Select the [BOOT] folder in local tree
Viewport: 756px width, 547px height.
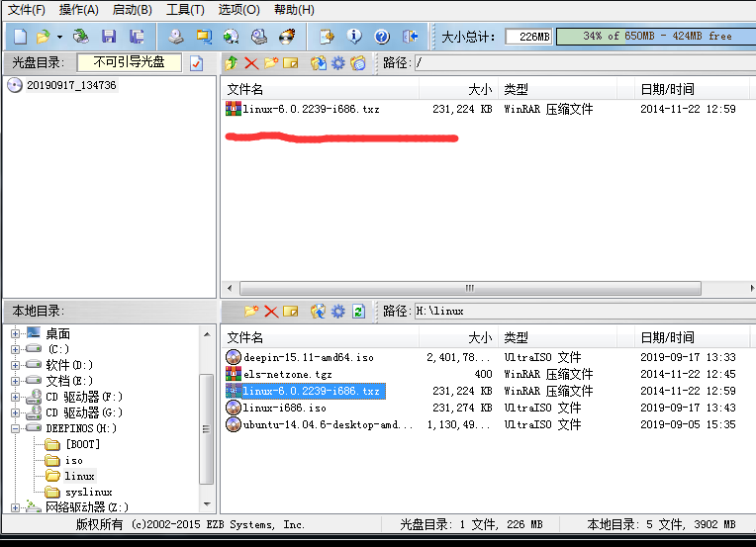point(82,444)
